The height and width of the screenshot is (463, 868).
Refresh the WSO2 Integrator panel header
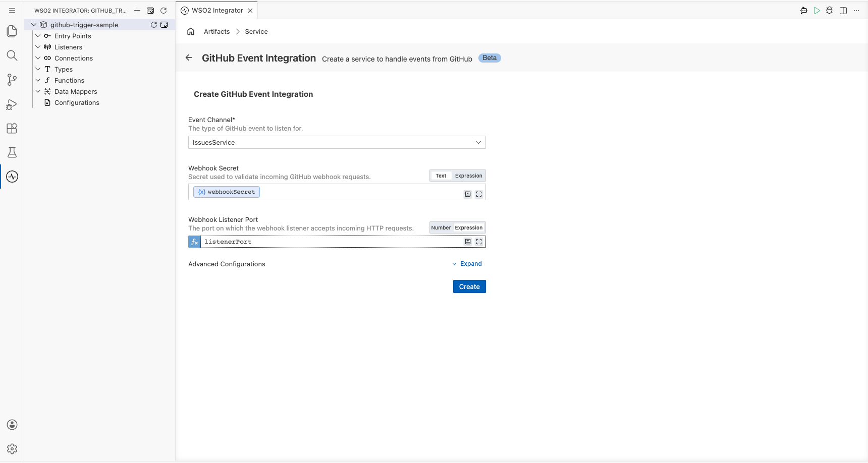point(164,10)
